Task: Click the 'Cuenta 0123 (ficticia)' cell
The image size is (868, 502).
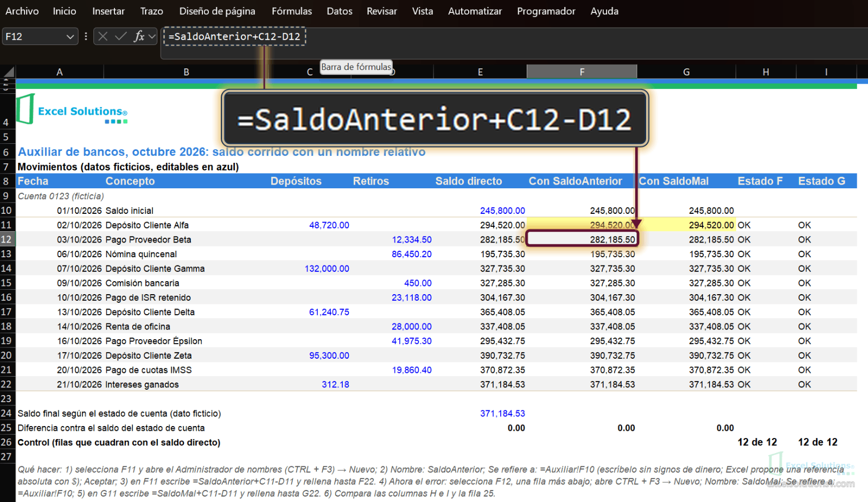Action: click(61, 196)
